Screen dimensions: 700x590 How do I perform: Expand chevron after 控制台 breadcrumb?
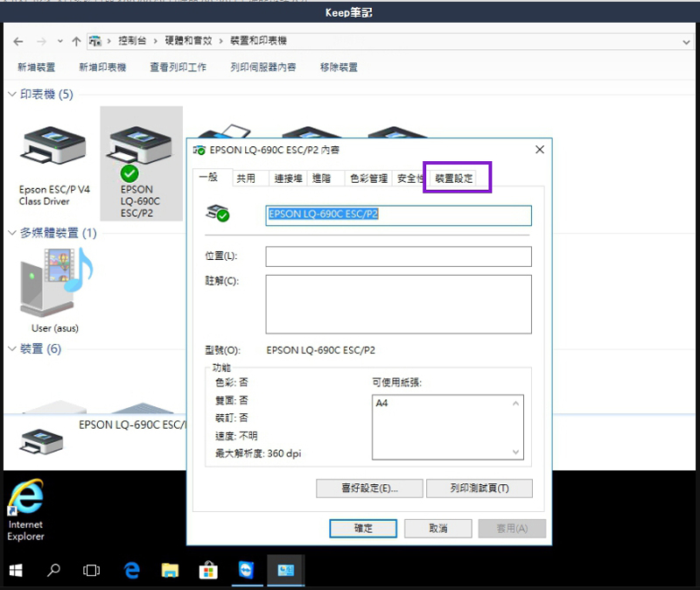pyautogui.click(x=156, y=41)
